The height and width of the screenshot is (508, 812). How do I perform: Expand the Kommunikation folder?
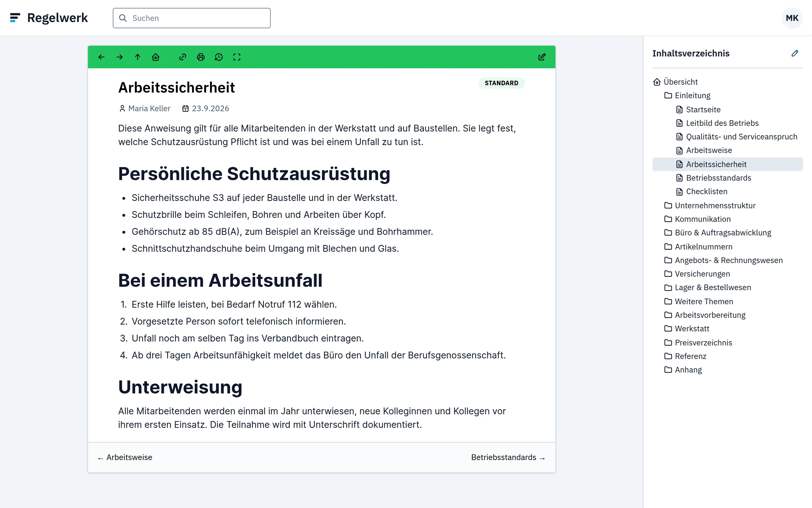[703, 219]
